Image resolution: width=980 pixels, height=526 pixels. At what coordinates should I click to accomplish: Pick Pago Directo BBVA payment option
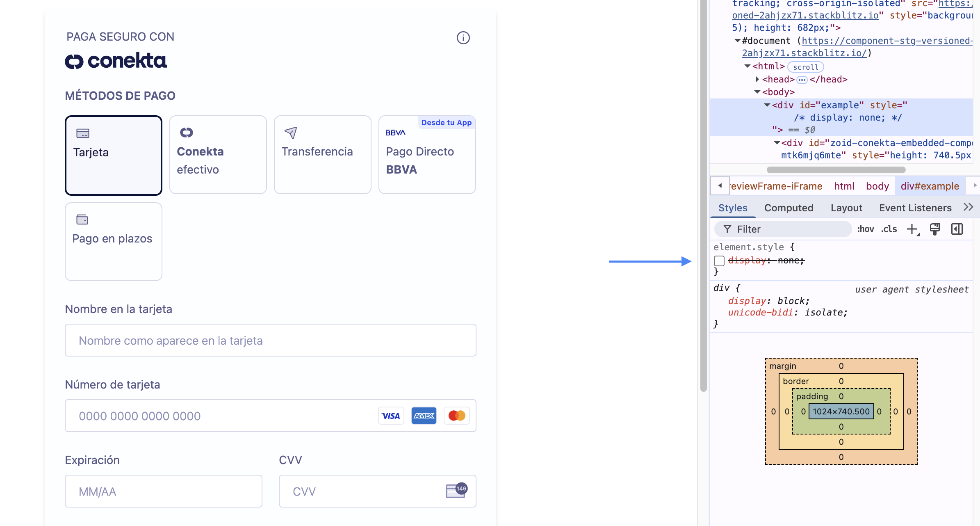(x=427, y=155)
